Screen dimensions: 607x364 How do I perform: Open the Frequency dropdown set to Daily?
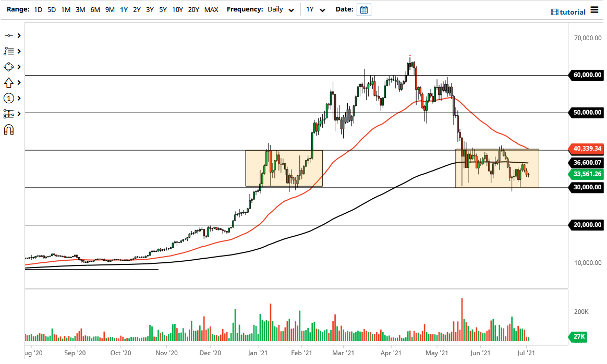point(281,9)
